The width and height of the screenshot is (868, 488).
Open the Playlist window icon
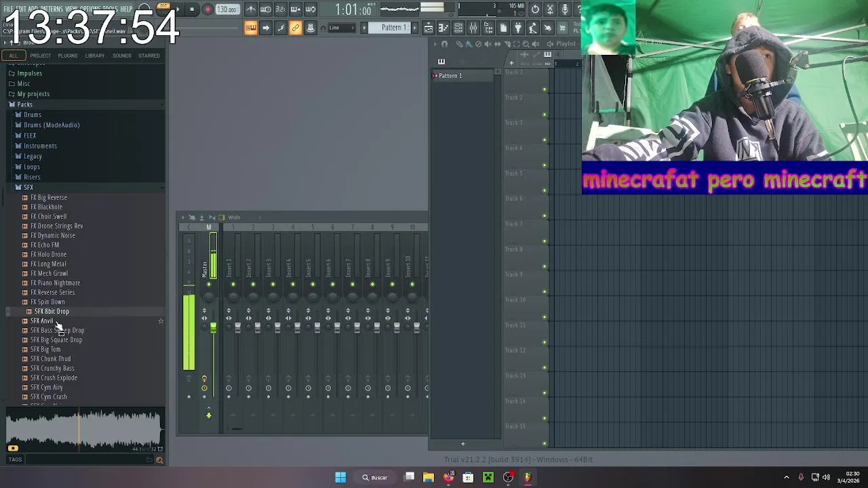429,28
